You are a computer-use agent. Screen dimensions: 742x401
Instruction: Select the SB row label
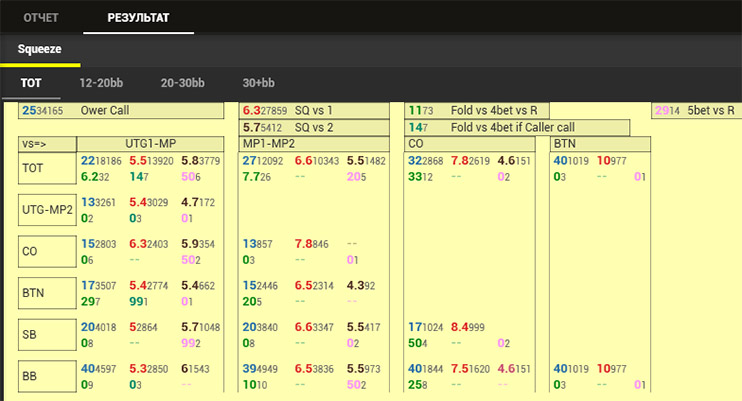[x=47, y=335]
